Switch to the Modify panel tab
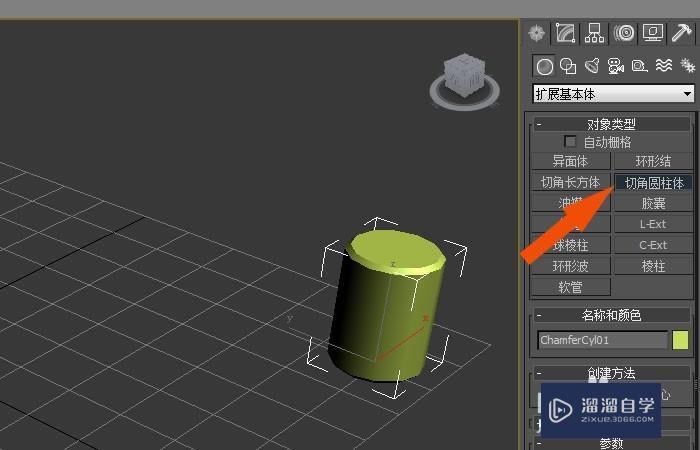This screenshot has height=450, width=700. pos(565,33)
